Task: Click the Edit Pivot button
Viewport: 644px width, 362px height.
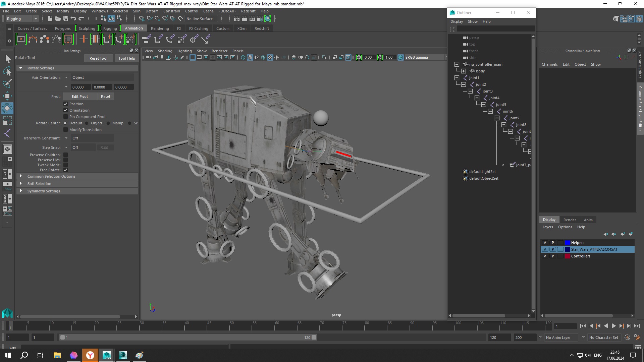Action: click(x=80, y=97)
